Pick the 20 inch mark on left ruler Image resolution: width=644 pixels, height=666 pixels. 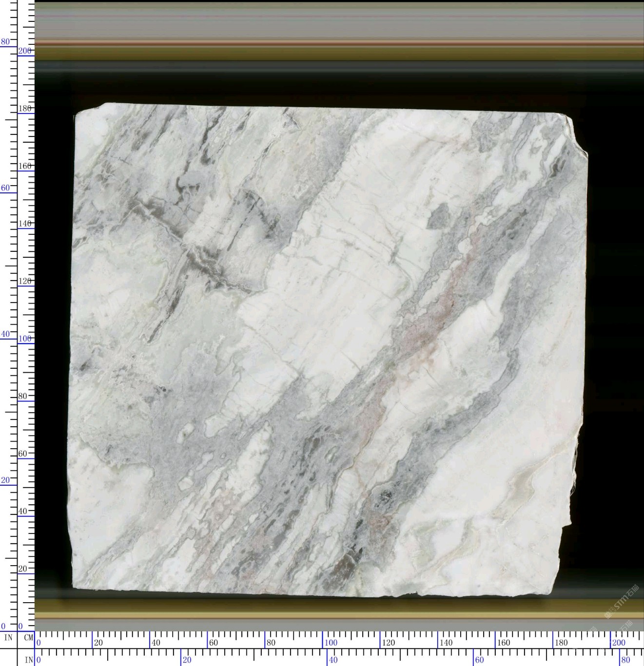(x=5, y=480)
